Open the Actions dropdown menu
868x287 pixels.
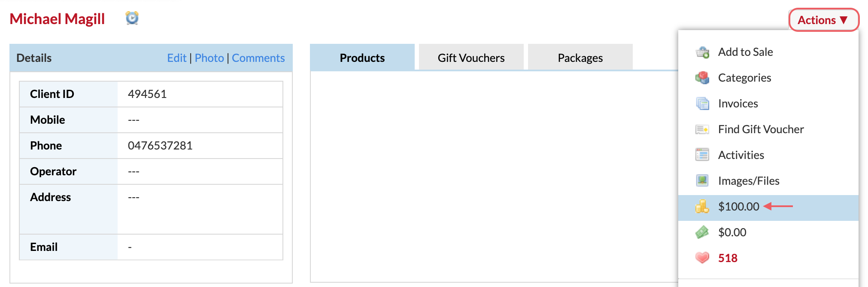click(824, 20)
